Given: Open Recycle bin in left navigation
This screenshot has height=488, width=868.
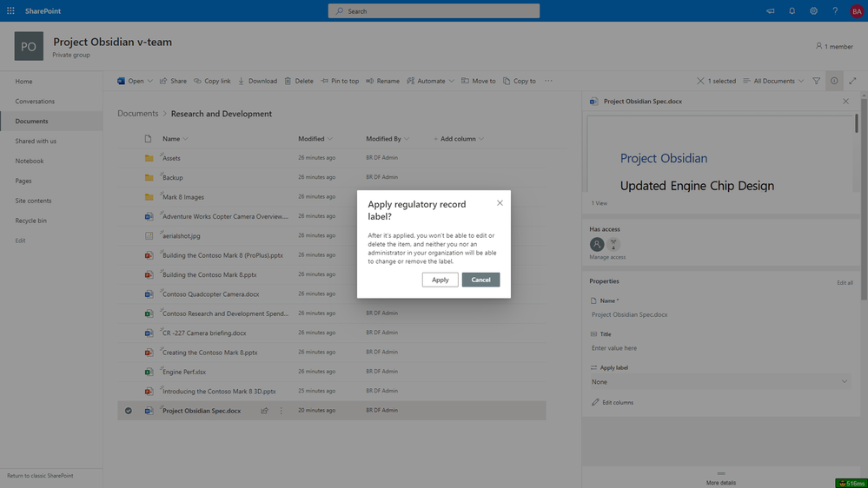Looking at the screenshot, I should [x=31, y=221].
